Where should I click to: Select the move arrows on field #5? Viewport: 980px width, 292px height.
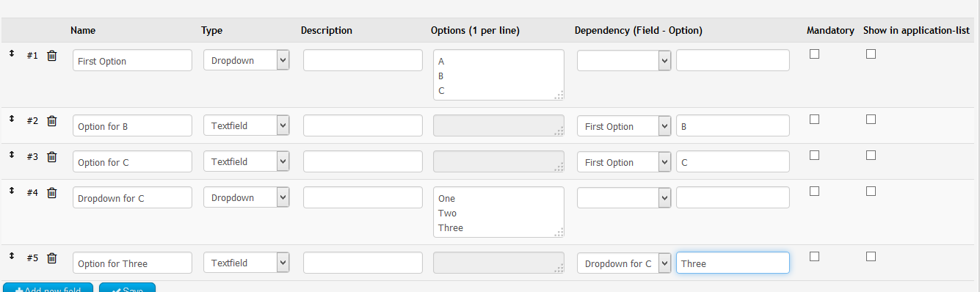coord(12,256)
